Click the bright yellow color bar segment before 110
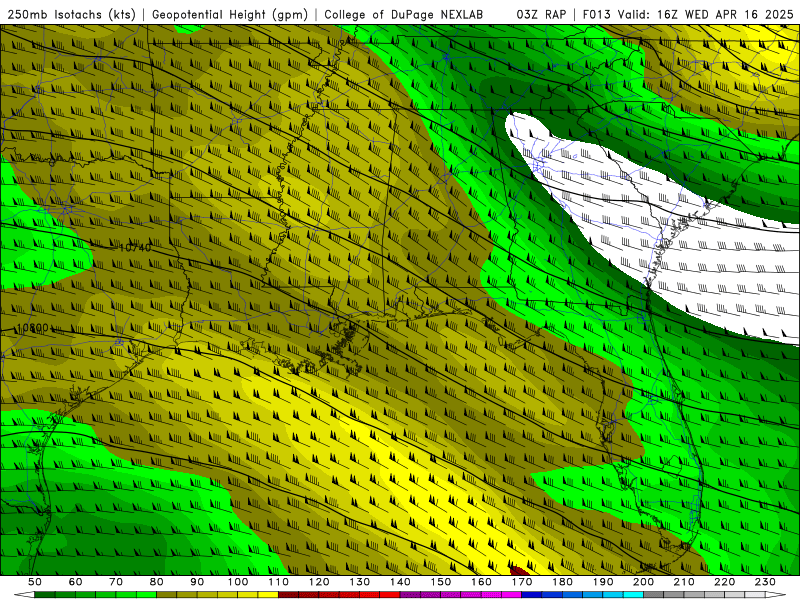Viewport: 800px width, 600px height. tap(268, 595)
